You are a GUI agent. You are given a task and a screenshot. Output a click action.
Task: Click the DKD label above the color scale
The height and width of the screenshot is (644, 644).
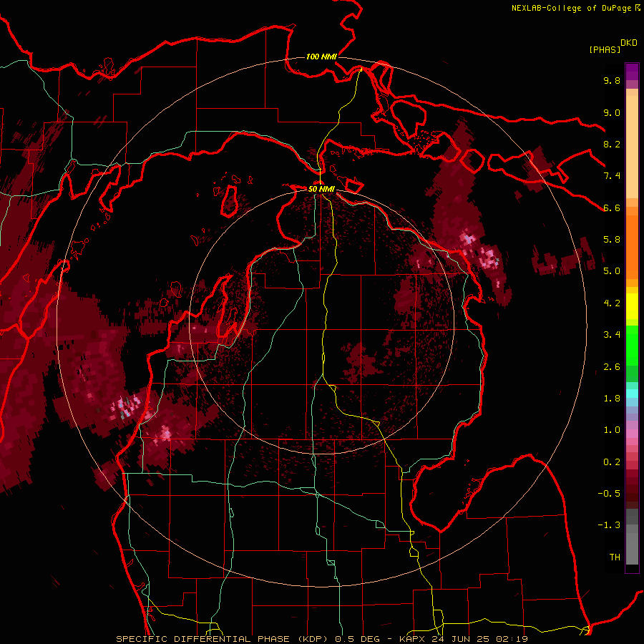click(629, 43)
